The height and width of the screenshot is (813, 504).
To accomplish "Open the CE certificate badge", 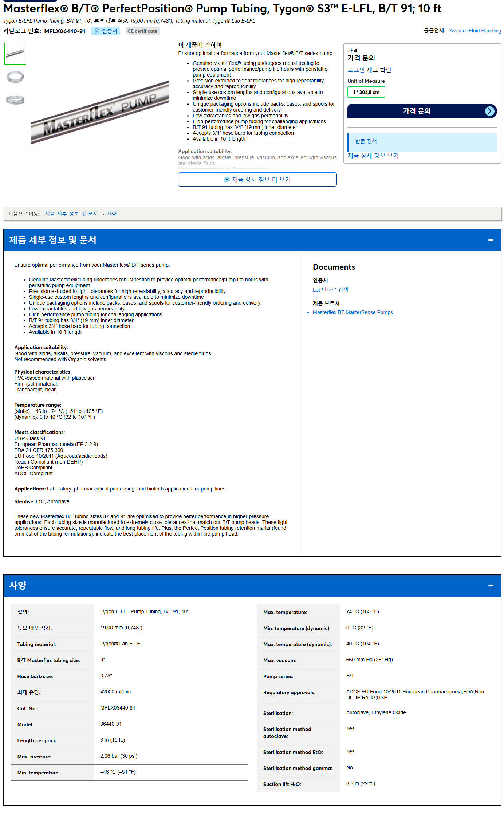I will coord(143,31).
